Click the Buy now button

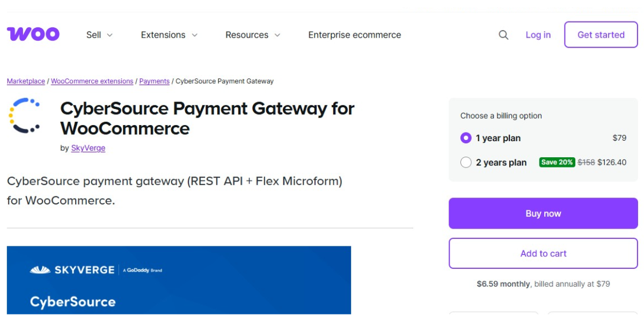click(x=543, y=213)
